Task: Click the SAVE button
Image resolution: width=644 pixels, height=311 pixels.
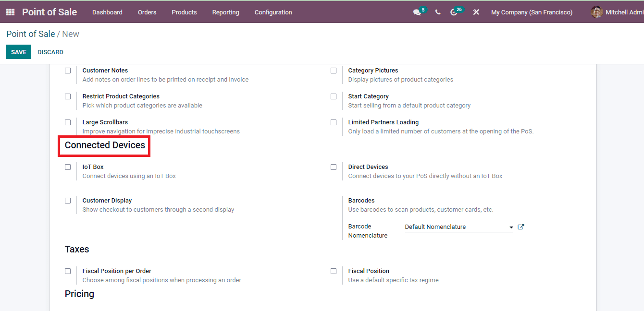Action: [x=18, y=51]
